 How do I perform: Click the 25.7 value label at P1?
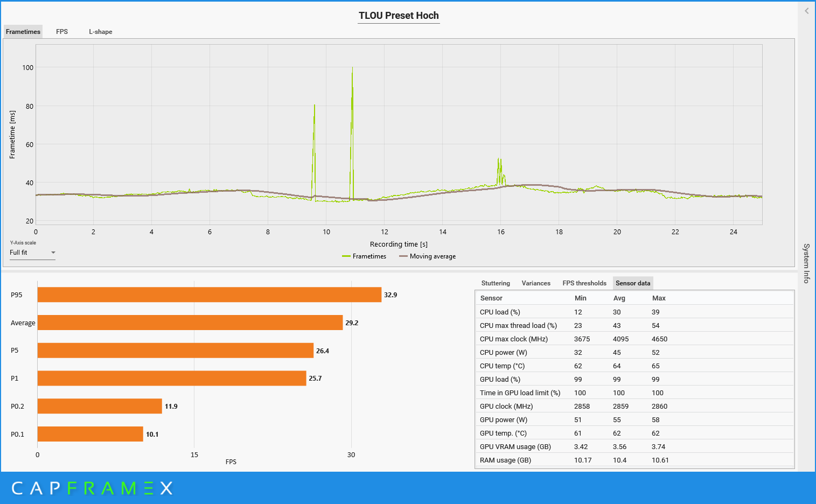click(315, 379)
